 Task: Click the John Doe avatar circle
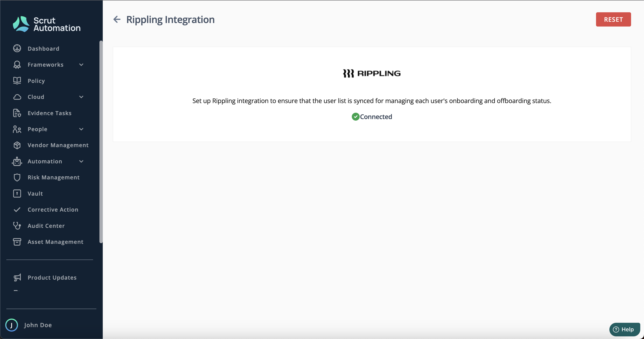(x=11, y=325)
